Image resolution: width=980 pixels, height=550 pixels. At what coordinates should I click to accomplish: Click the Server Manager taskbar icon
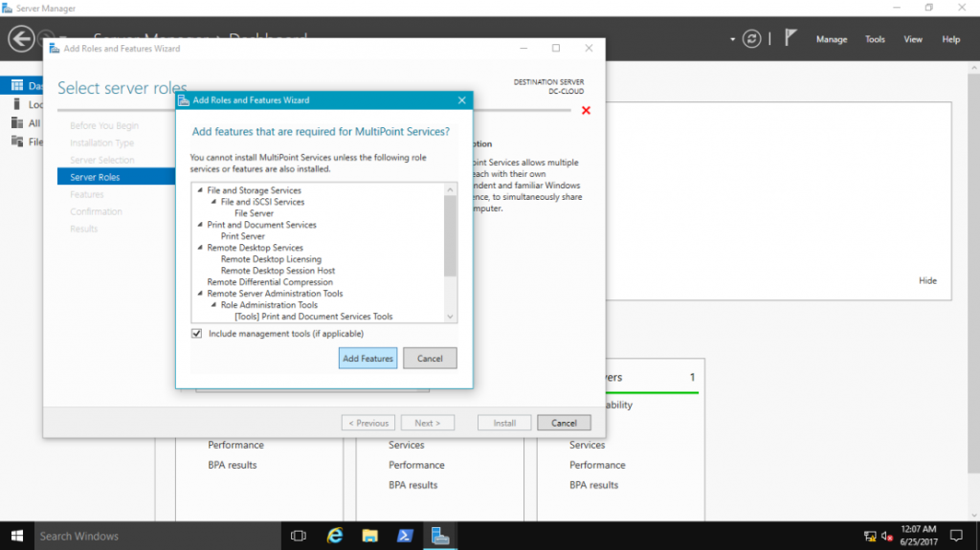click(x=440, y=537)
